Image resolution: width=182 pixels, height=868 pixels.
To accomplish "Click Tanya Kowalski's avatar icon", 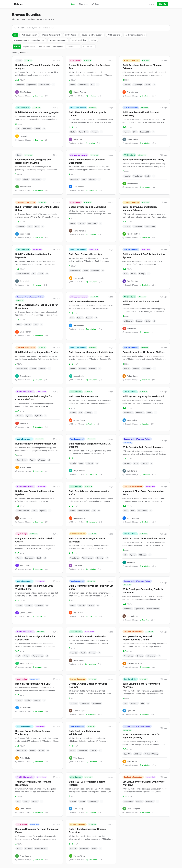I will (x=71, y=231).
